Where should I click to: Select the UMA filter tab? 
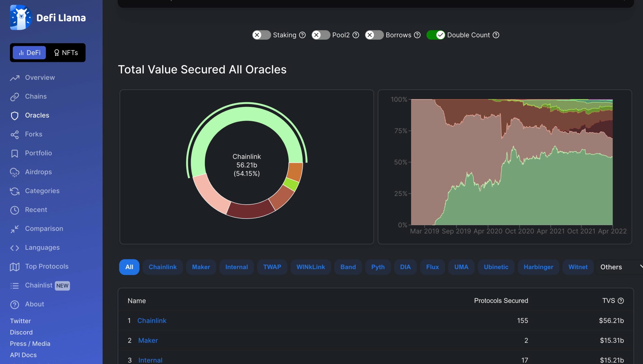pos(461,267)
